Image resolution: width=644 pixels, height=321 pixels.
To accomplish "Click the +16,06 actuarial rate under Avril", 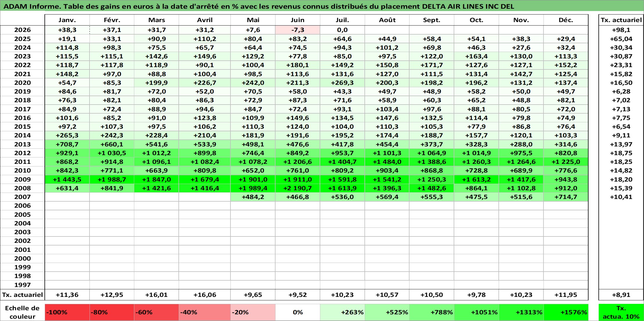I will (x=205, y=295).
